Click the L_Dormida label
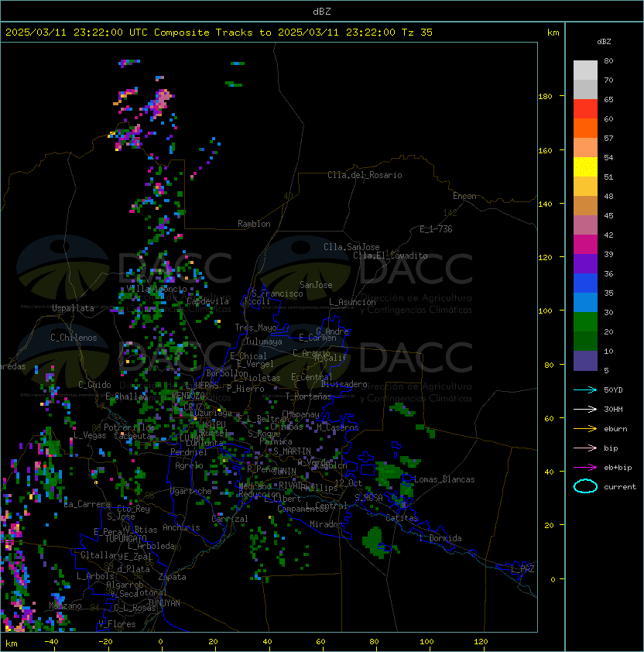 [440, 538]
